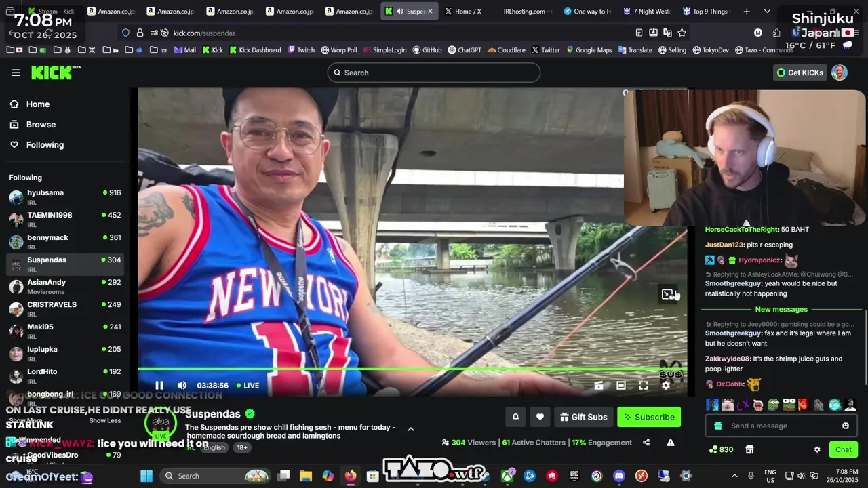Image resolution: width=868 pixels, height=488 pixels.
Task: Open Maki95 channel
Action: point(65,331)
